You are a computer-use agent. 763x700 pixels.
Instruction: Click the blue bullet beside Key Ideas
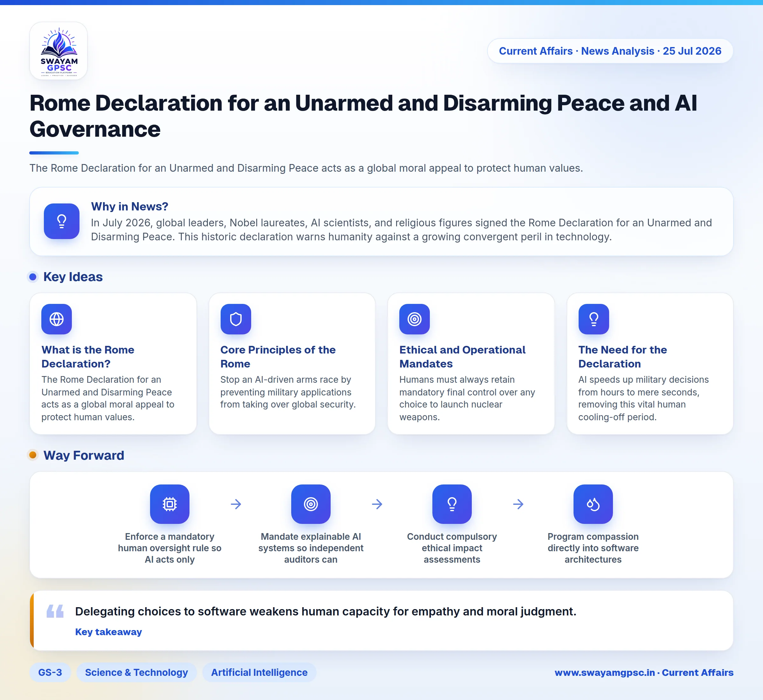pyautogui.click(x=33, y=277)
